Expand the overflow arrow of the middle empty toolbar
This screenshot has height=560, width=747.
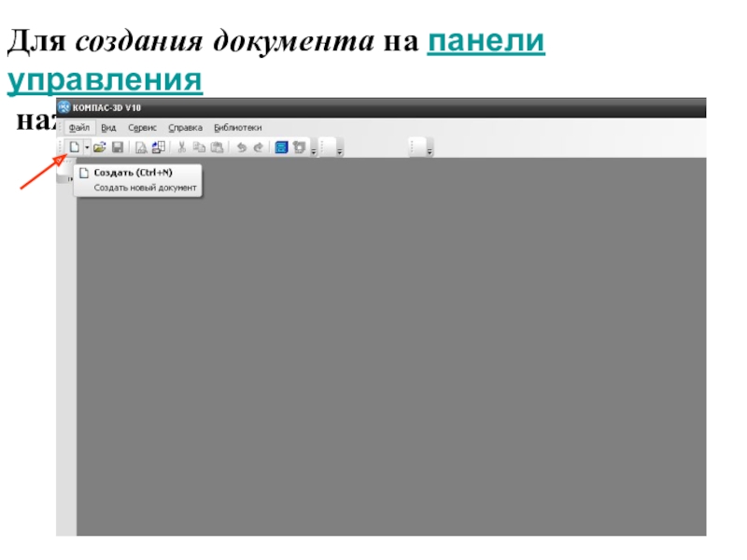(x=340, y=152)
